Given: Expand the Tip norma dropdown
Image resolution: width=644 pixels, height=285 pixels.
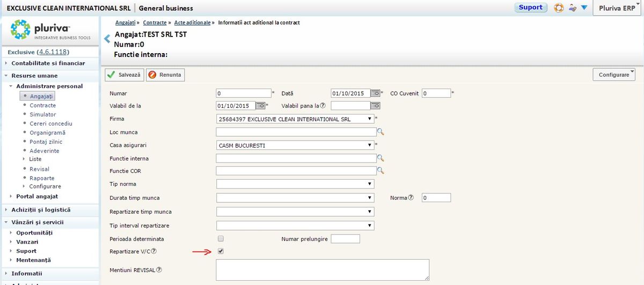Looking at the screenshot, I should coord(295,184).
